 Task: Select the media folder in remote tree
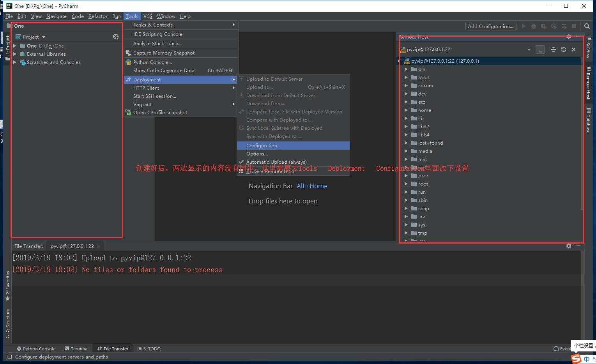pyautogui.click(x=489, y=151)
